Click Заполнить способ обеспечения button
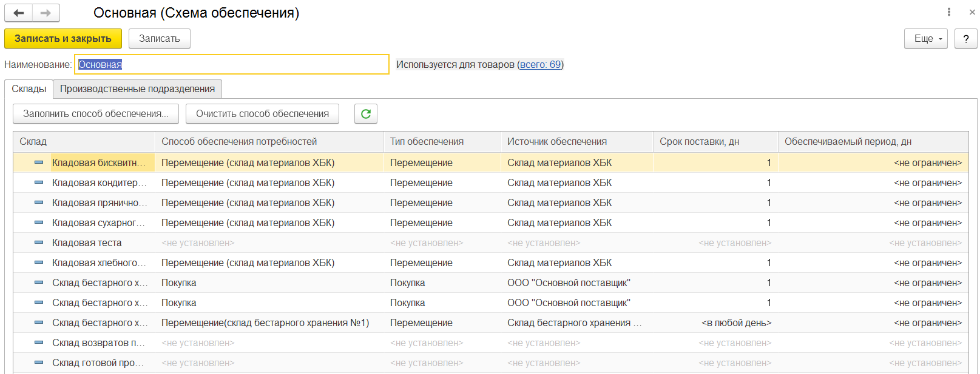Screen dimensions: 980x374 click(95, 113)
